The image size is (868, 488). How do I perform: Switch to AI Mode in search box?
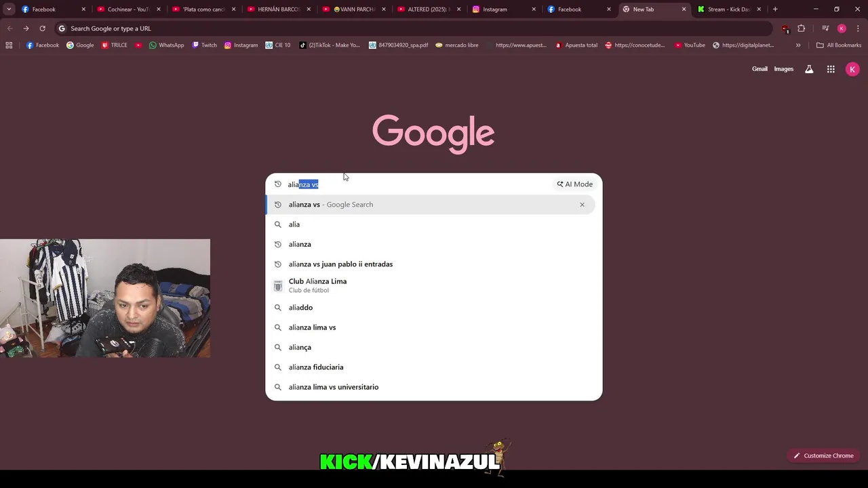tap(575, 184)
